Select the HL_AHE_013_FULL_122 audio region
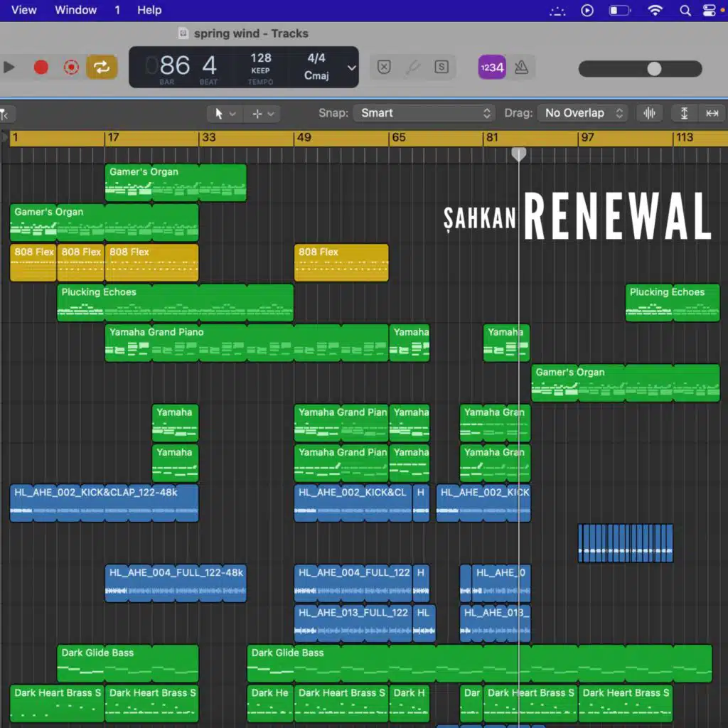The width and height of the screenshot is (728, 728). (353, 623)
